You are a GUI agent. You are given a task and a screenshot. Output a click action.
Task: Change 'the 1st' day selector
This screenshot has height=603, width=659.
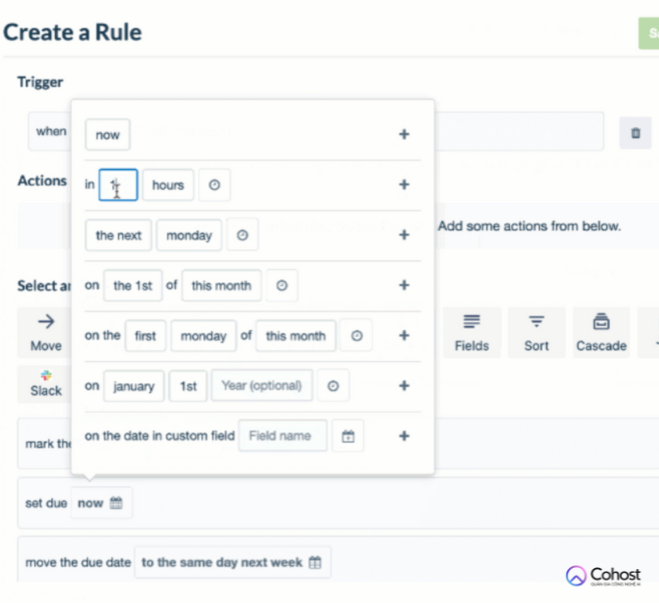[x=133, y=286]
